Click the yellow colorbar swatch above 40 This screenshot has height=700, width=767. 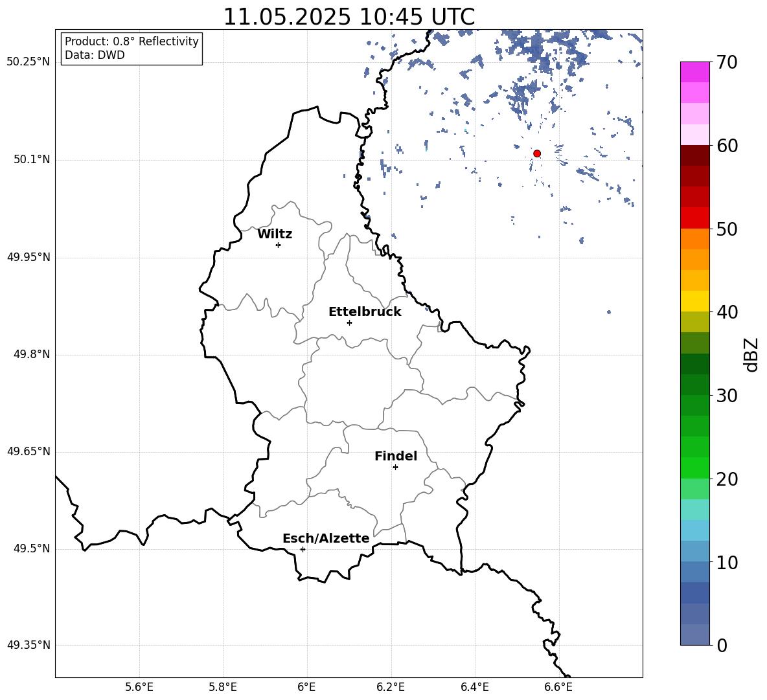coord(695,301)
